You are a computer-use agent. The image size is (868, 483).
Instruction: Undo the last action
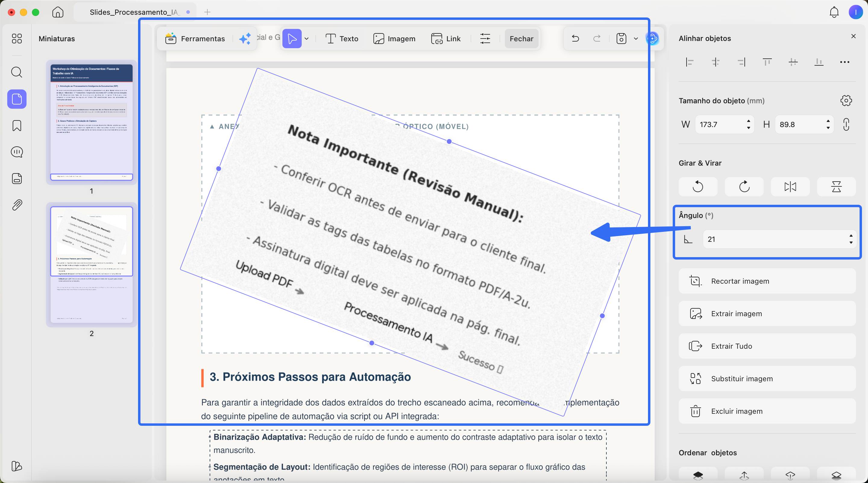point(575,39)
